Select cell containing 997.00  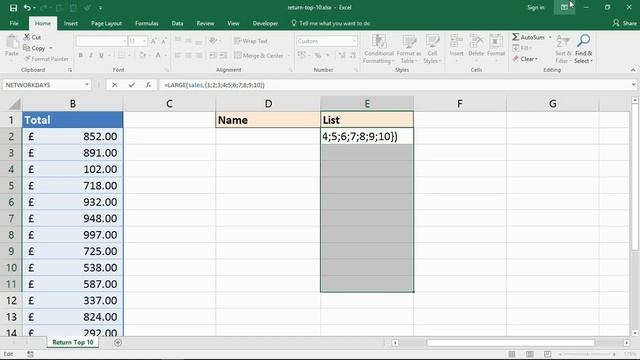[x=73, y=235]
